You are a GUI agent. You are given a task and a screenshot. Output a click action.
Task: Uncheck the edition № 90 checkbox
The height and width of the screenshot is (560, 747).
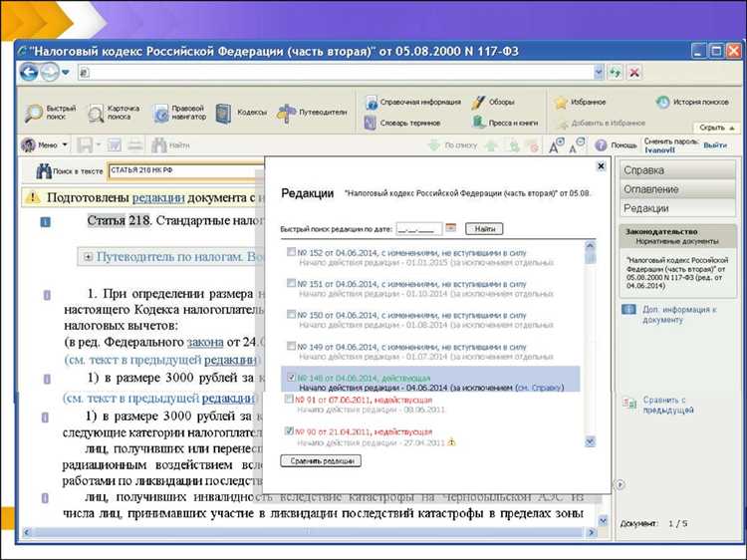coord(291,430)
